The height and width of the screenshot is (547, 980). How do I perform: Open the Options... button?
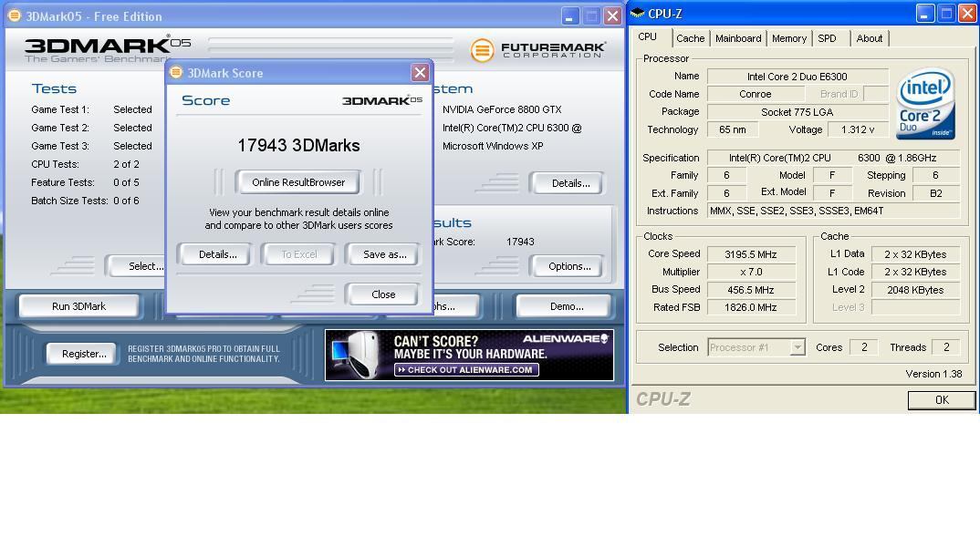point(569,266)
